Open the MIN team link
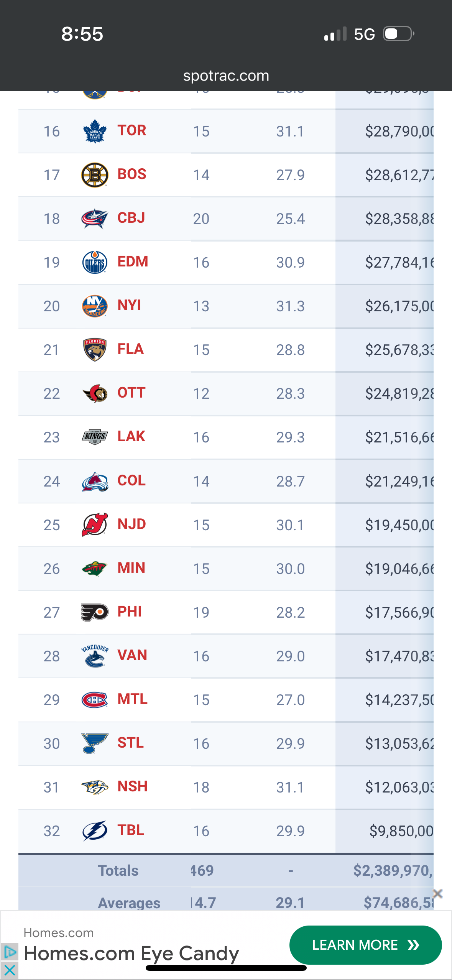 pyautogui.click(x=131, y=568)
